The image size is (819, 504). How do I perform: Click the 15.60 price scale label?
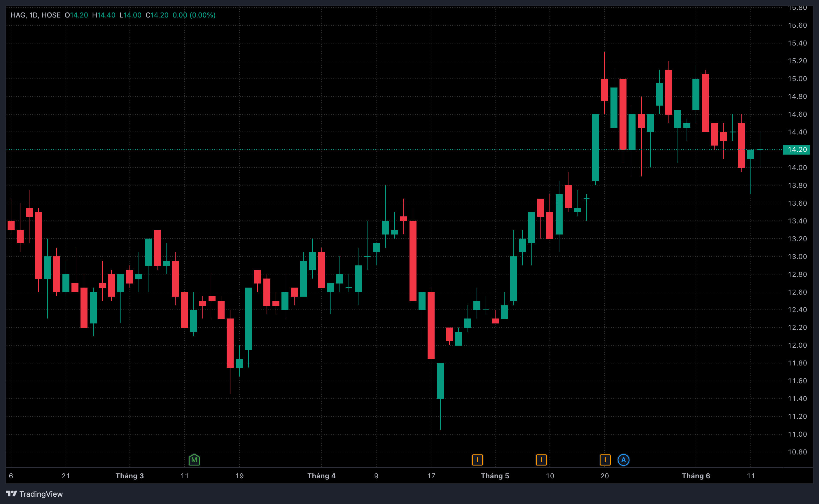(x=797, y=25)
